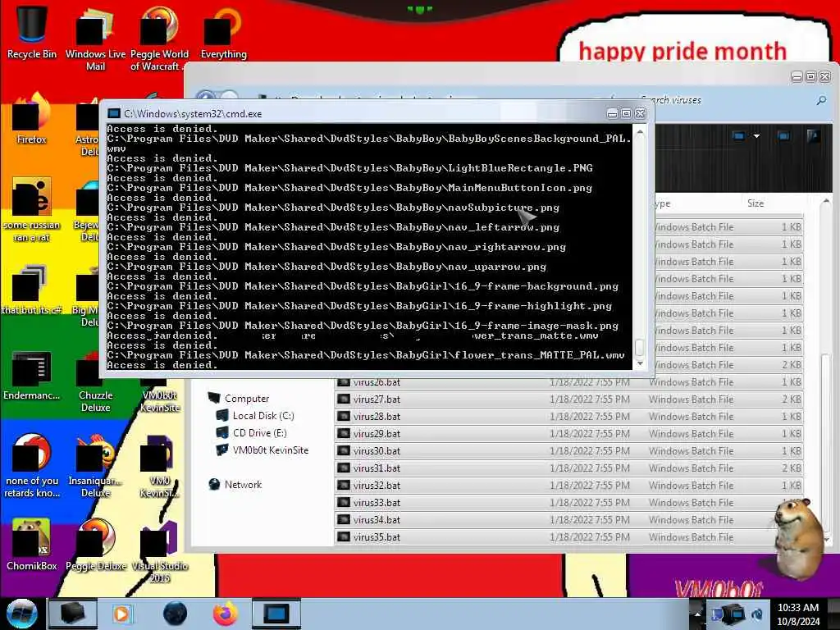Open the 'none of you retards kno...' icon
Image resolution: width=840 pixels, height=630 pixels.
tap(32, 466)
